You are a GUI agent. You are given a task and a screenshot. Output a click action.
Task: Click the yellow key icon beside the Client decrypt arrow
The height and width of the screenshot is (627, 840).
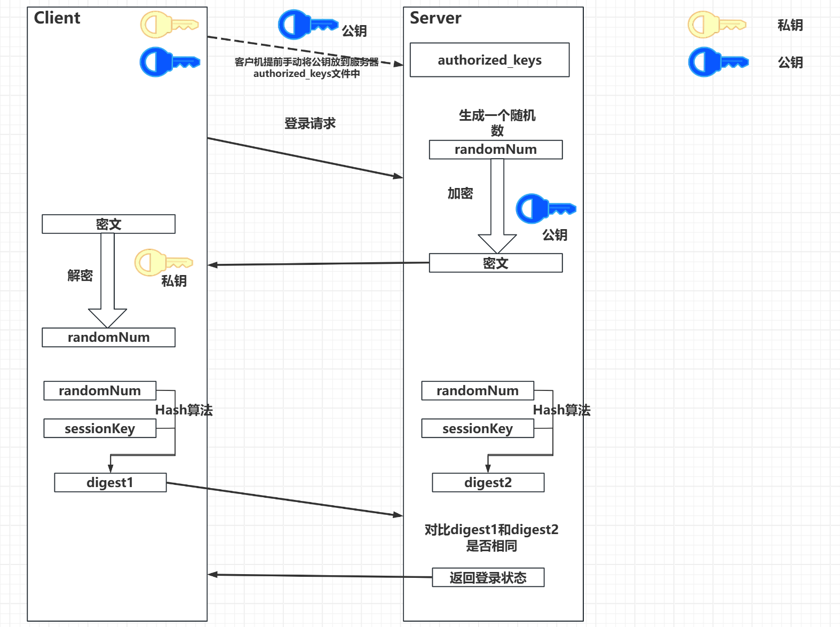[163, 262]
